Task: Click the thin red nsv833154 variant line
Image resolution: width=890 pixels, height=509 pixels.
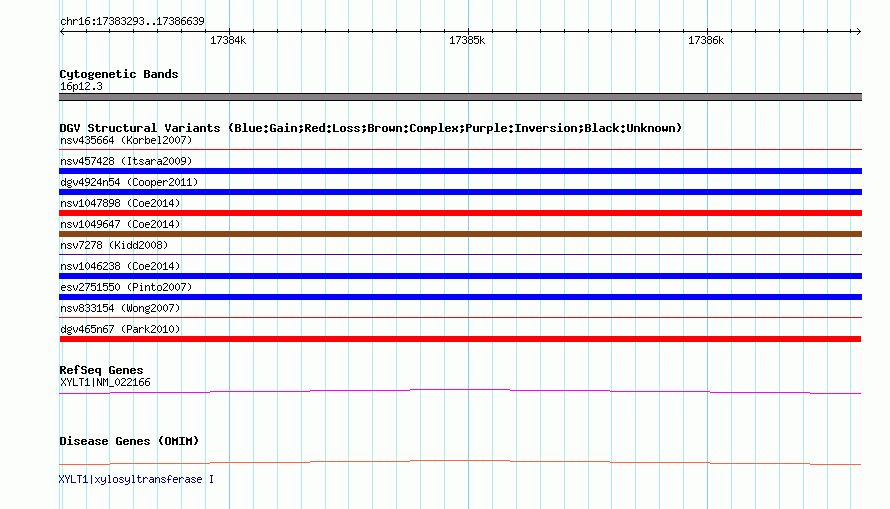Action: (x=460, y=318)
